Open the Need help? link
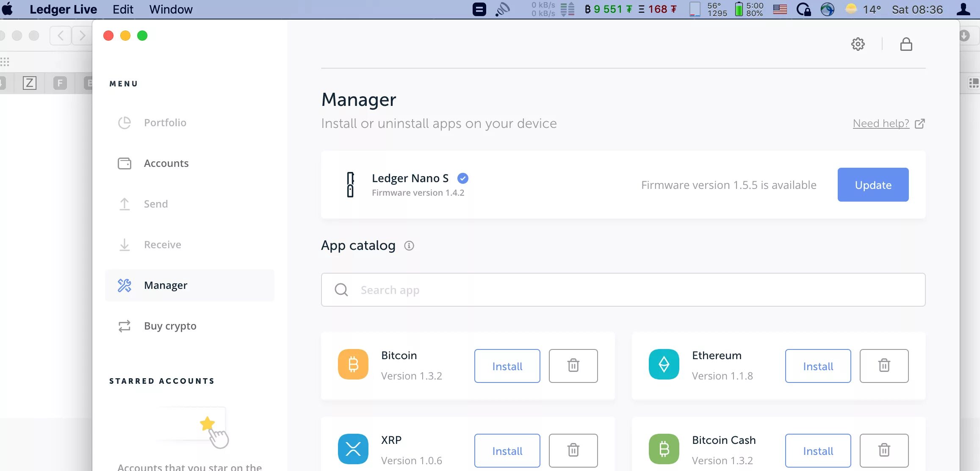This screenshot has width=980, height=471. (x=881, y=123)
